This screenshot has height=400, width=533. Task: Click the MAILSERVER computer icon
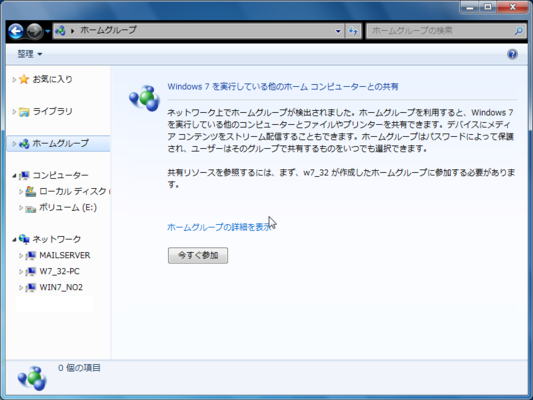[31, 255]
